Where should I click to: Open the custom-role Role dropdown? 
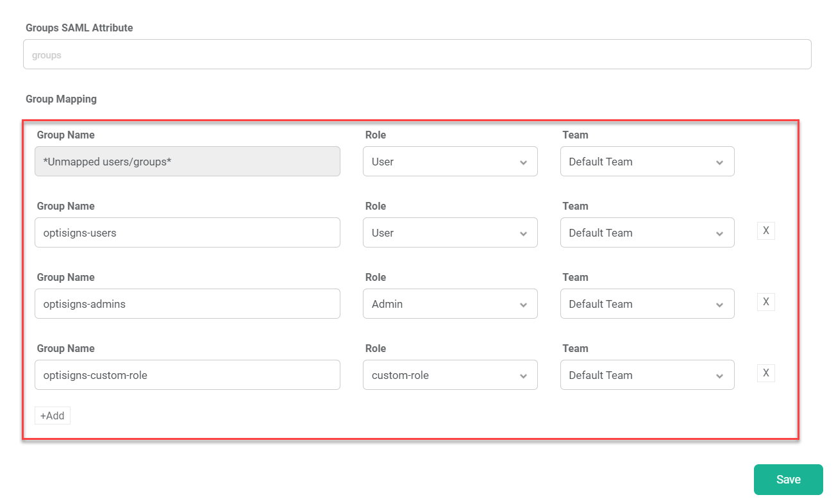[449, 375]
